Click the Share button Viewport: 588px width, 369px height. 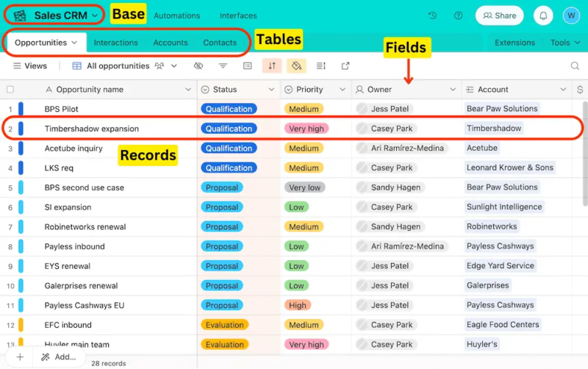(x=499, y=15)
